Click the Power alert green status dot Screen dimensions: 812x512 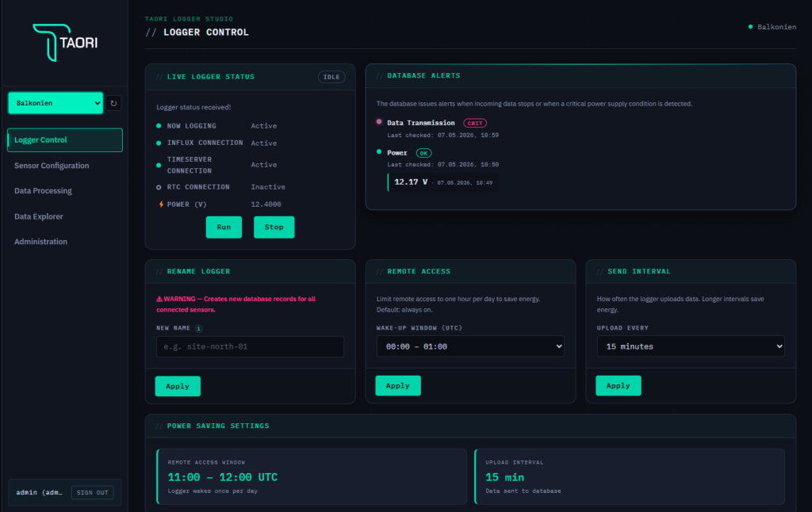[379, 151]
